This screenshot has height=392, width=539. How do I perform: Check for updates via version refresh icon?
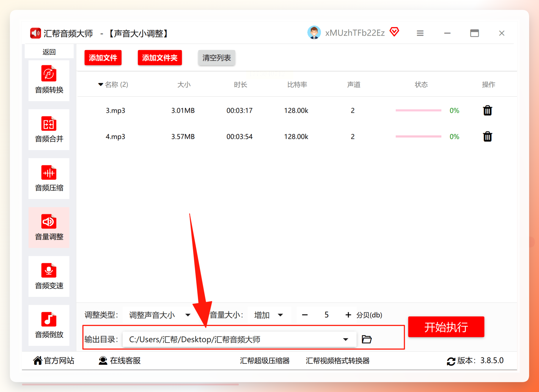451,361
